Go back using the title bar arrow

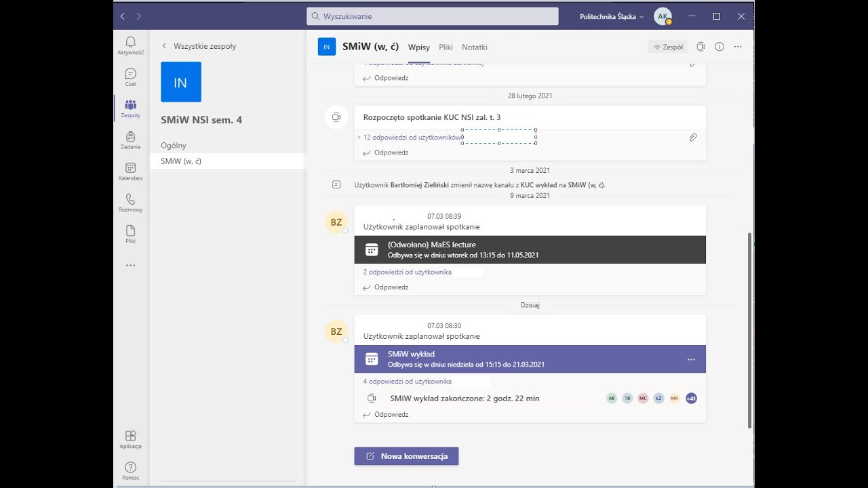(x=122, y=16)
